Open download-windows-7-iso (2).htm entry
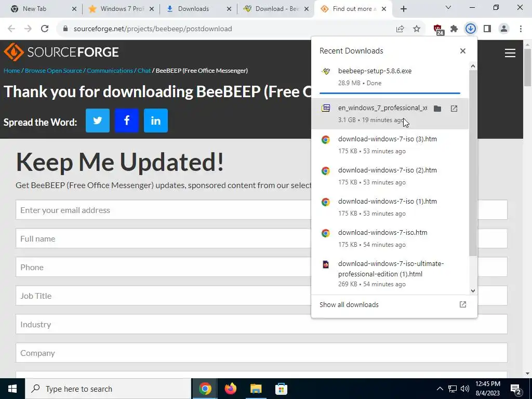Viewport: 532px width, 399px height. click(390, 176)
